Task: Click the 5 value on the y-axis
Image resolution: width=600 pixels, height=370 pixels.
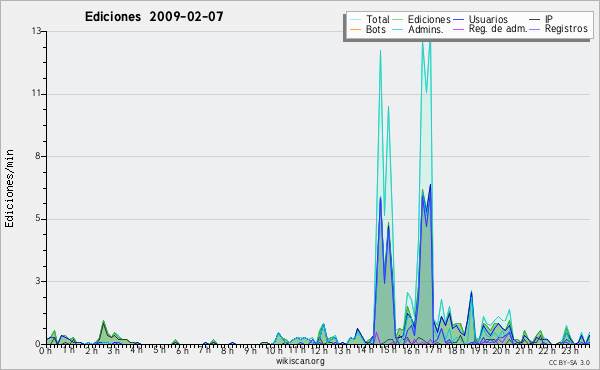Action: click(x=38, y=219)
